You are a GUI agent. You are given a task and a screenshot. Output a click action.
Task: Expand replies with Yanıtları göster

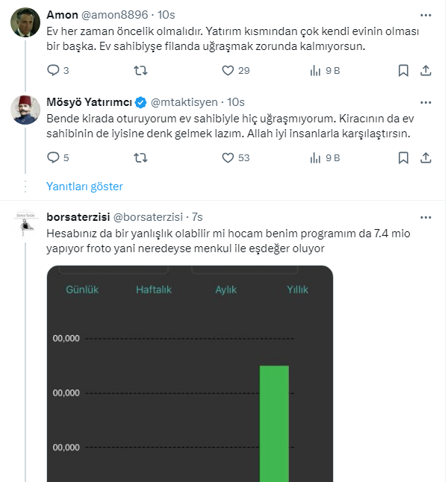[84, 187]
